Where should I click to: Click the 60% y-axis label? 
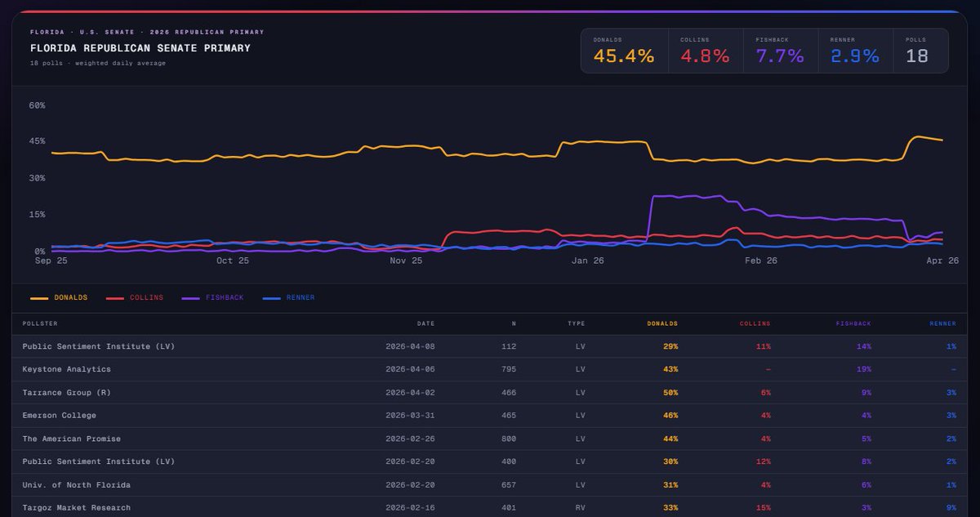pyautogui.click(x=37, y=105)
